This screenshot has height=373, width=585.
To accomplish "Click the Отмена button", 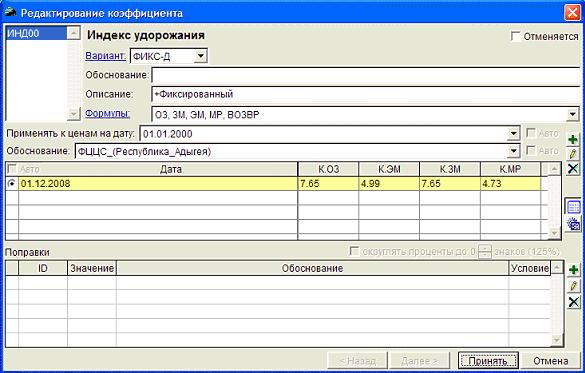I will click(x=551, y=361).
